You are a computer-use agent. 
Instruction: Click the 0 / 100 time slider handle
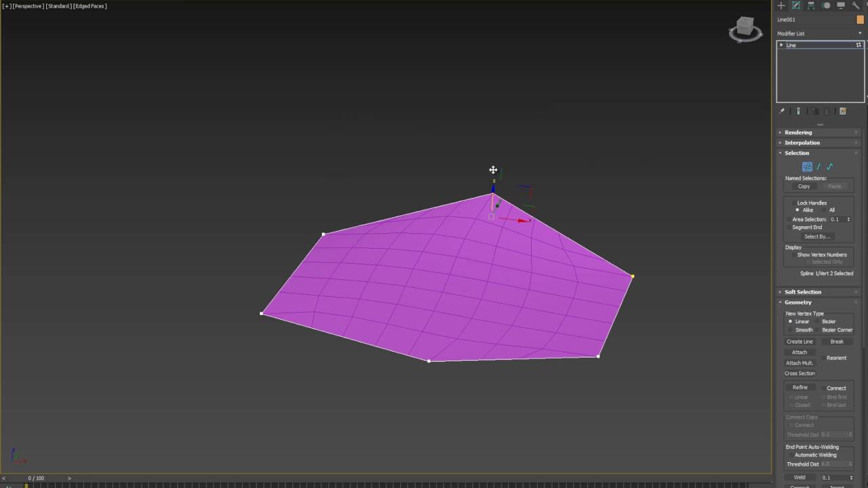click(x=36, y=479)
